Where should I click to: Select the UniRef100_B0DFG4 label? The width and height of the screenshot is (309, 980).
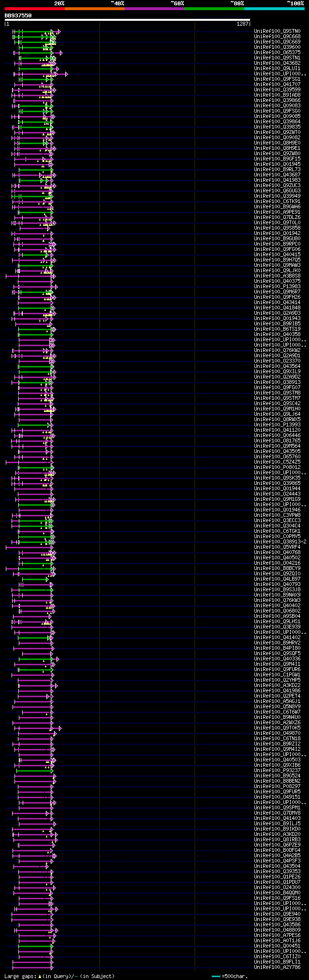(277, 850)
